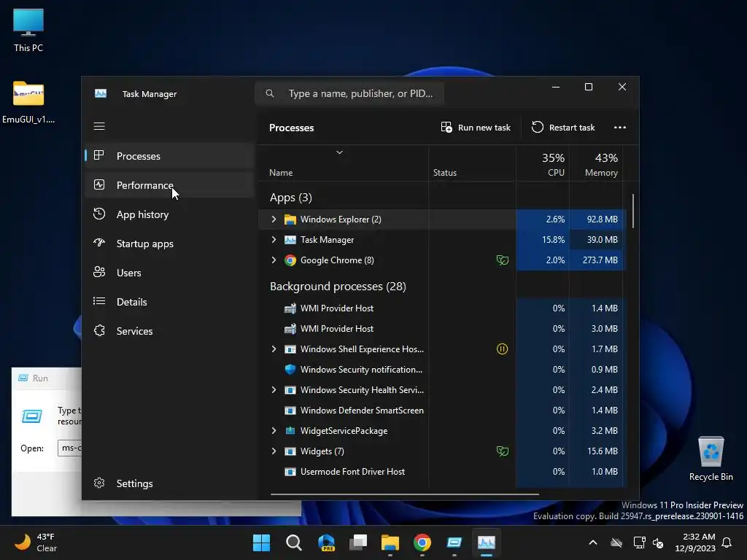
Task: Open the App history tab
Action: (x=169, y=214)
